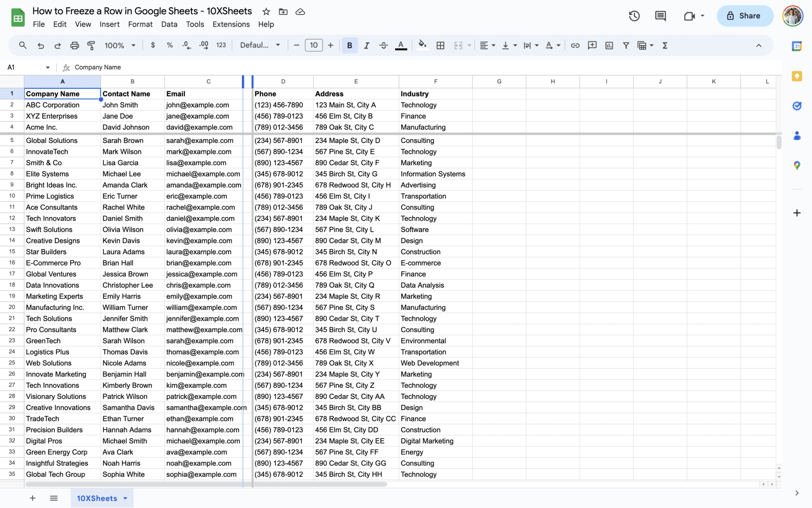Open the Default font family dropdown
The height and width of the screenshot is (508, 812).
click(260, 45)
